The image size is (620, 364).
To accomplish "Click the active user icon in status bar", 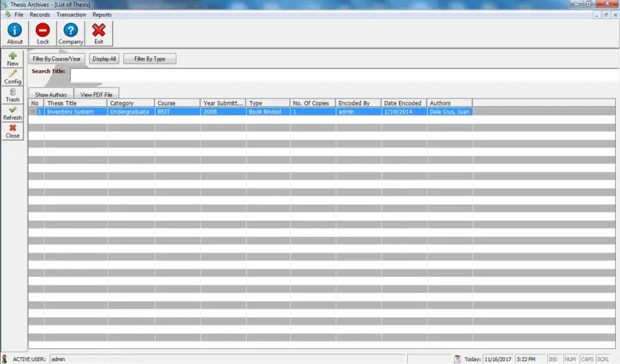I will coord(5,359).
